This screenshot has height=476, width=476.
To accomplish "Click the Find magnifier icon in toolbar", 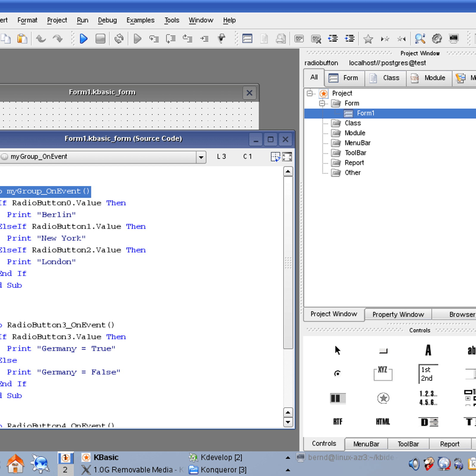I will point(420,39).
